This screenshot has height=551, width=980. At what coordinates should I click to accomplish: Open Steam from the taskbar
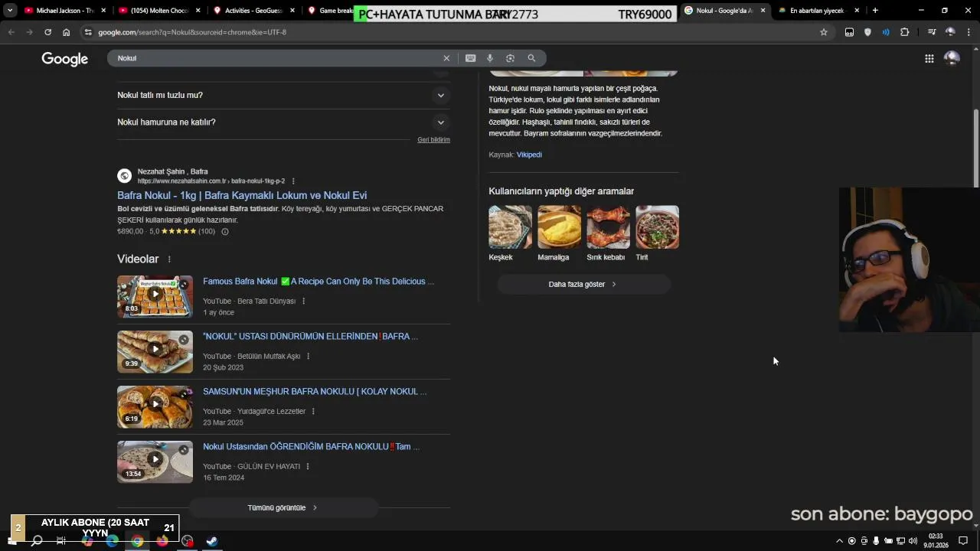[x=212, y=541]
